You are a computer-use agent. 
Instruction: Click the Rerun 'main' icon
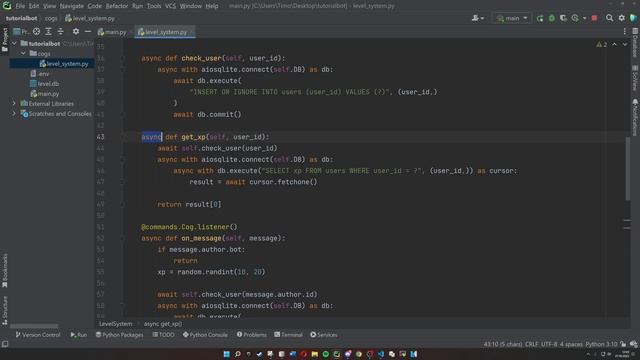(x=540, y=18)
